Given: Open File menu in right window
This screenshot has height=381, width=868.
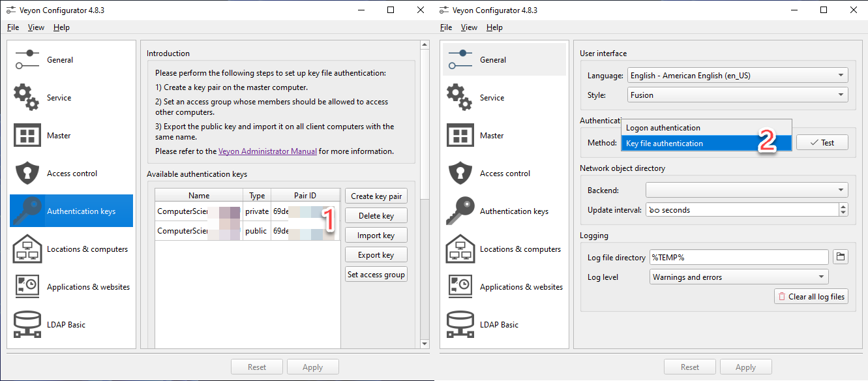Looking at the screenshot, I should pyautogui.click(x=446, y=27).
